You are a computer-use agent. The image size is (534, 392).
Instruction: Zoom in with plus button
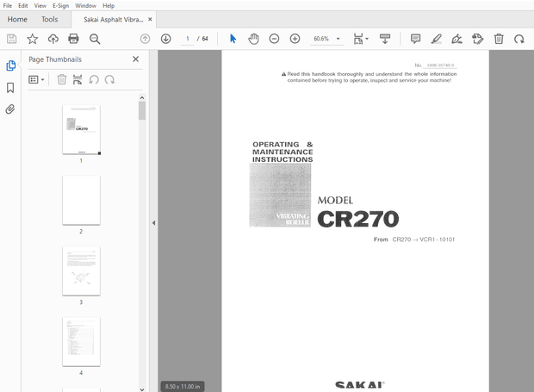295,39
